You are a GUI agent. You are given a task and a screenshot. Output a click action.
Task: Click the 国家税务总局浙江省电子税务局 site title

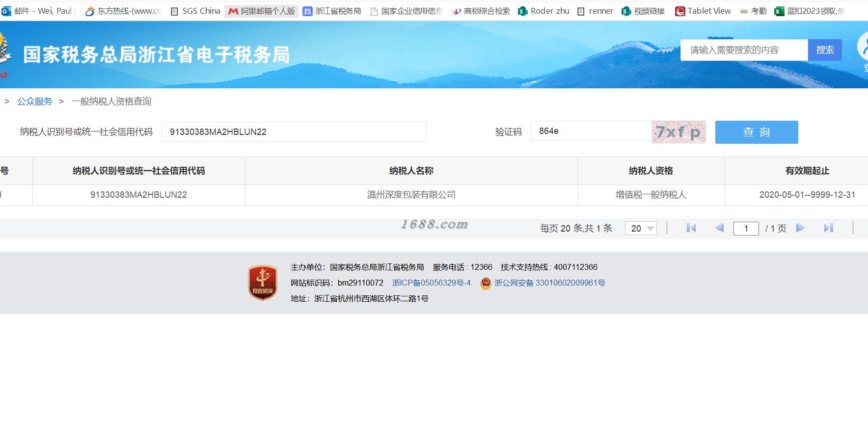coord(157,54)
